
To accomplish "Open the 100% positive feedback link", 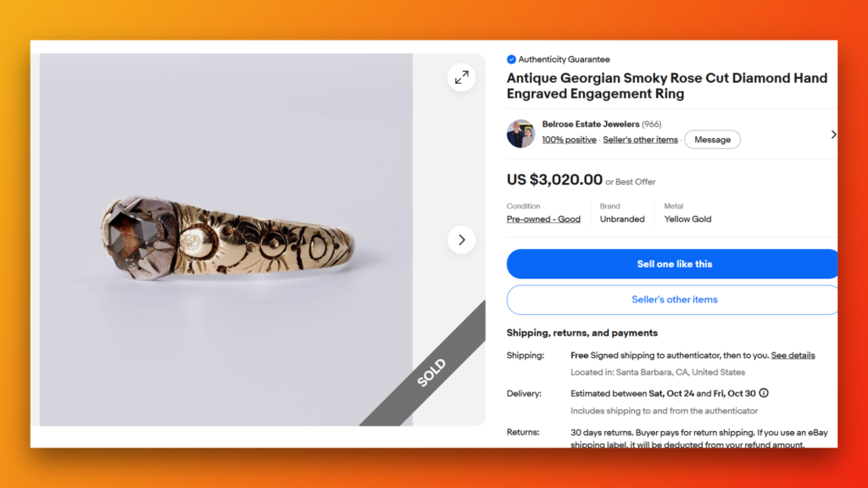I will [x=569, y=140].
